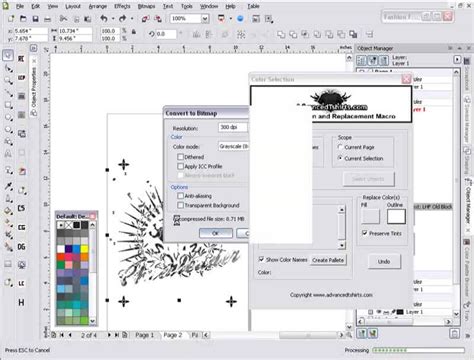
Task: Open the Layout menu
Action: point(73,6)
